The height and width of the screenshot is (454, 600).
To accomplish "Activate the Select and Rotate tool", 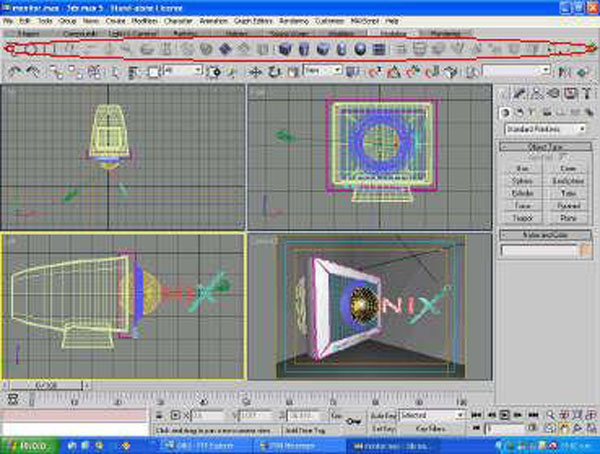I will pos(274,72).
